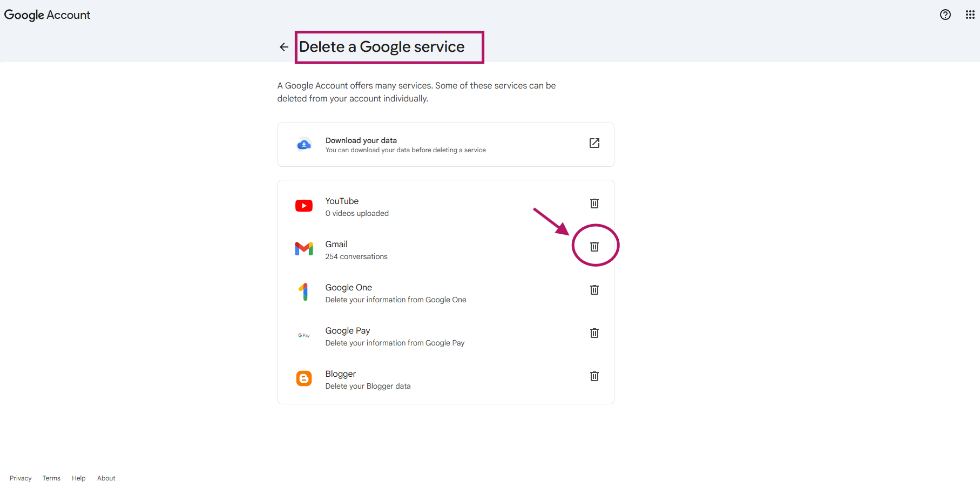Open the Terms link in the footer
The height and width of the screenshot is (488, 980).
click(x=51, y=478)
